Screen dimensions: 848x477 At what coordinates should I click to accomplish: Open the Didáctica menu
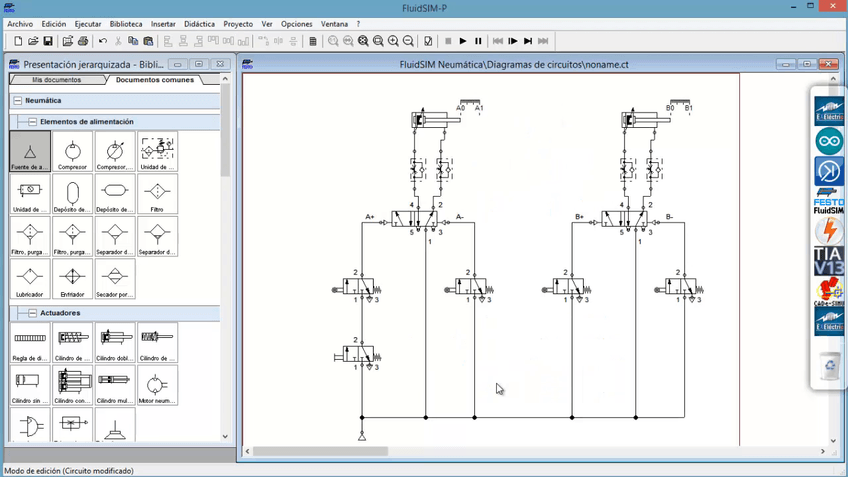[199, 24]
